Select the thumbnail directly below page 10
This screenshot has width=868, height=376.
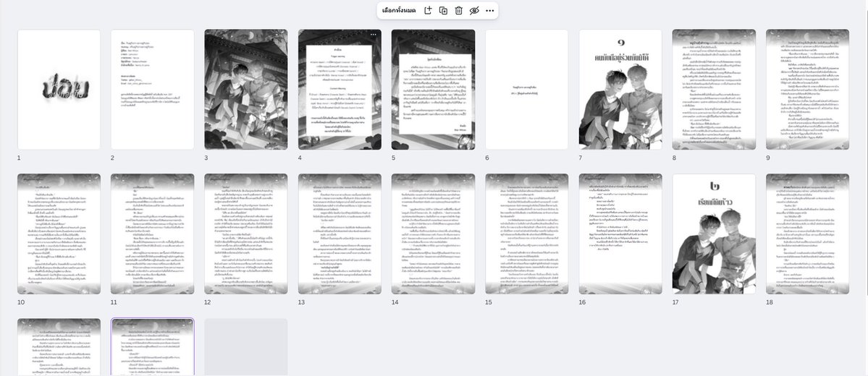point(59,347)
